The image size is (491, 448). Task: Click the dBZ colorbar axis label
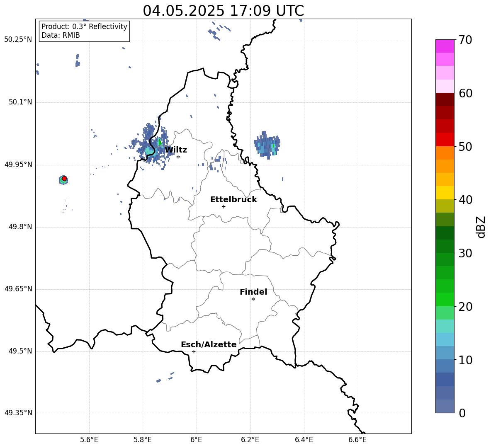point(481,227)
